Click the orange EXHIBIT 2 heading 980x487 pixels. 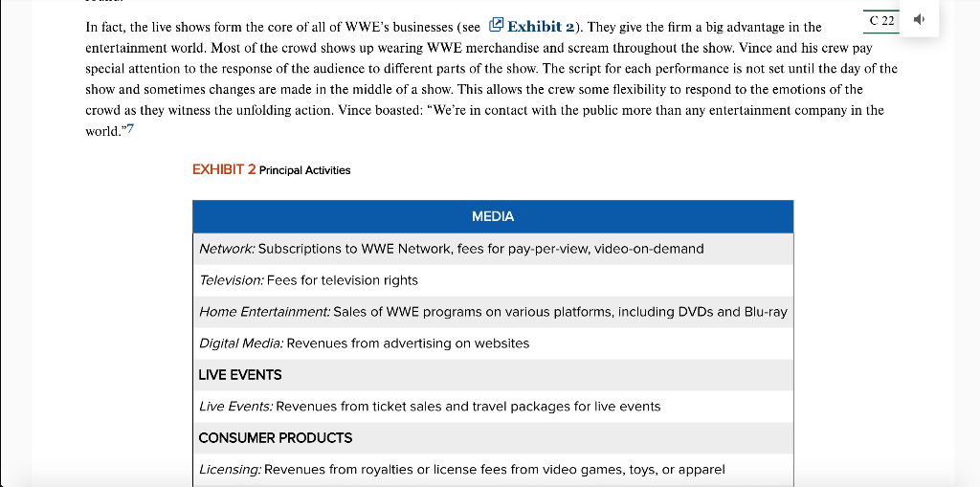pyautogui.click(x=224, y=169)
